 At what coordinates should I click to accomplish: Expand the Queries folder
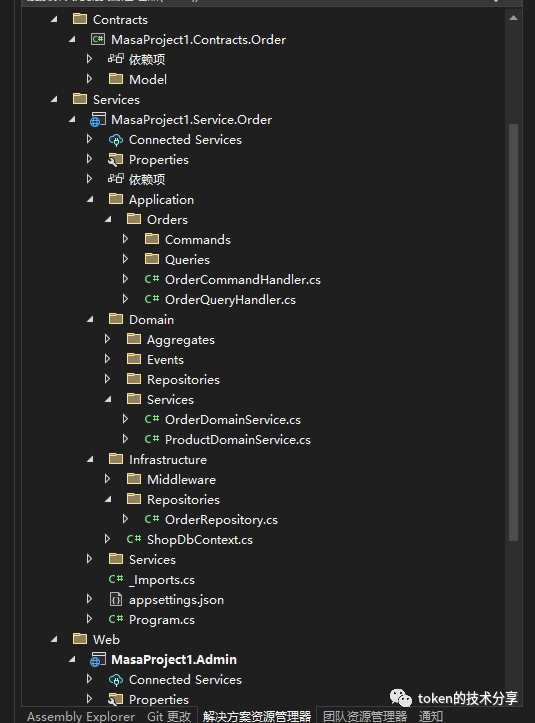coord(125,259)
